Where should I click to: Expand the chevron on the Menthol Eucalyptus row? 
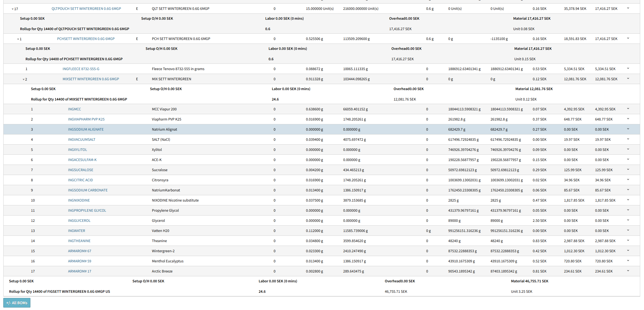628,261
